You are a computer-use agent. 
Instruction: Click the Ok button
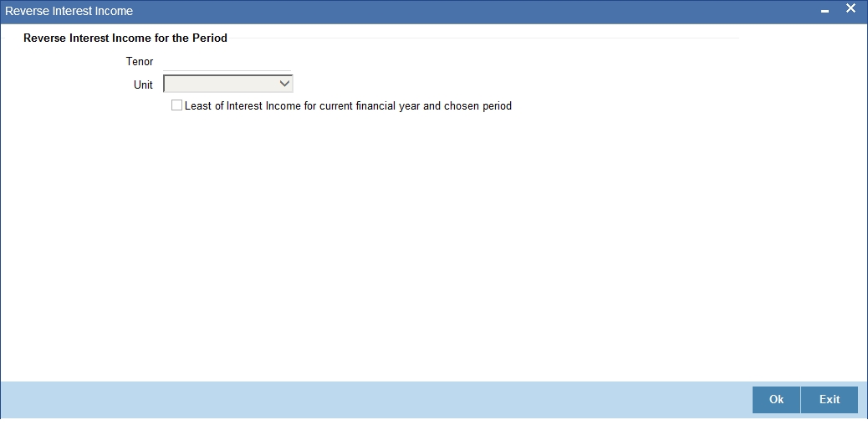pyautogui.click(x=776, y=400)
